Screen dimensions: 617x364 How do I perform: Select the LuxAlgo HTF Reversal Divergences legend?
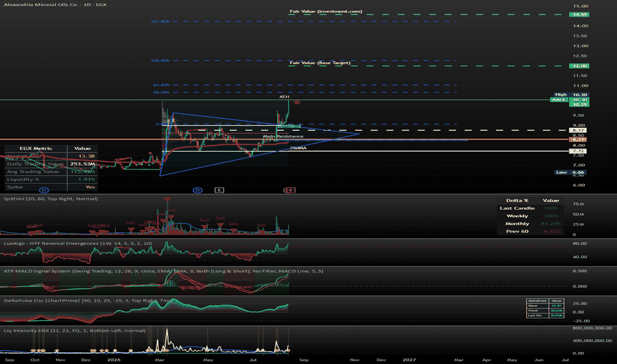pos(77,243)
